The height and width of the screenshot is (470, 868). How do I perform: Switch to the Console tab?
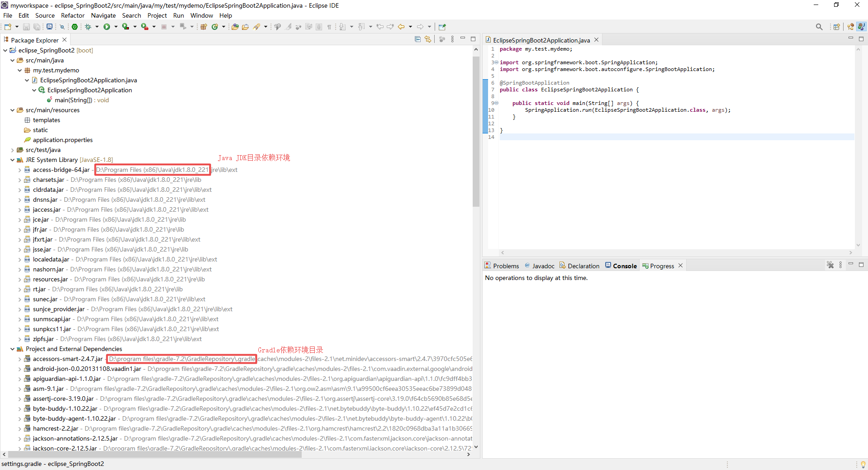(621, 266)
